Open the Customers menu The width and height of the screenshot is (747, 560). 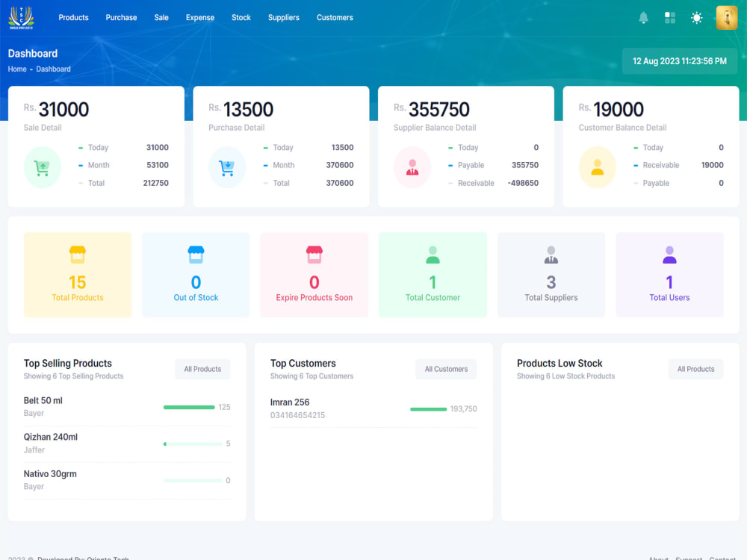(335, 18)
